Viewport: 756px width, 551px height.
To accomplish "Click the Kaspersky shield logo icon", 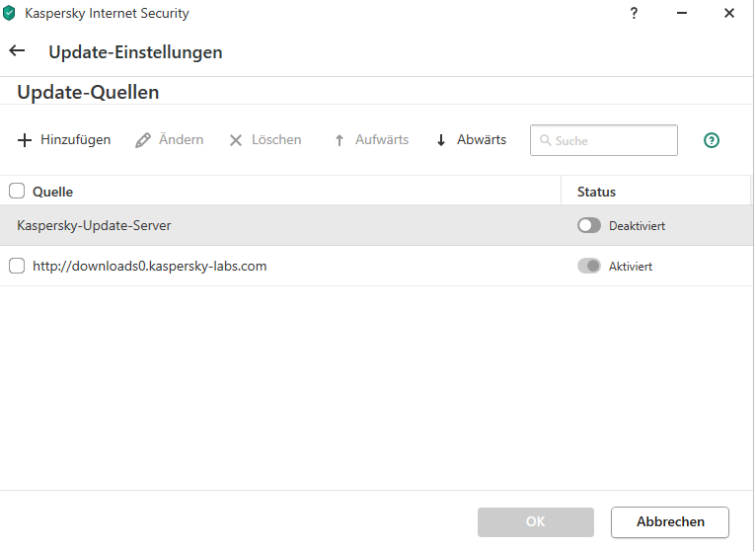I will (9, 13).
